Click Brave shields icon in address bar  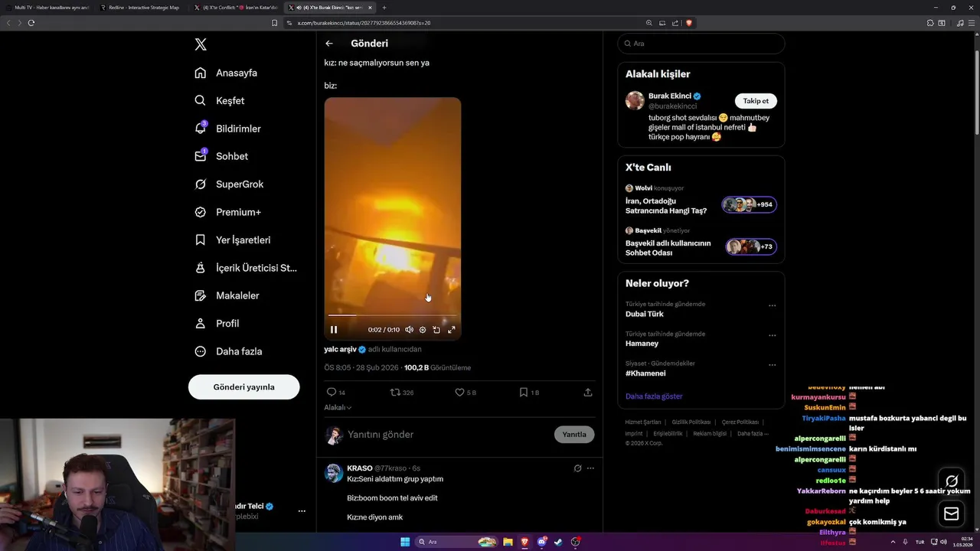click(689, 23)
